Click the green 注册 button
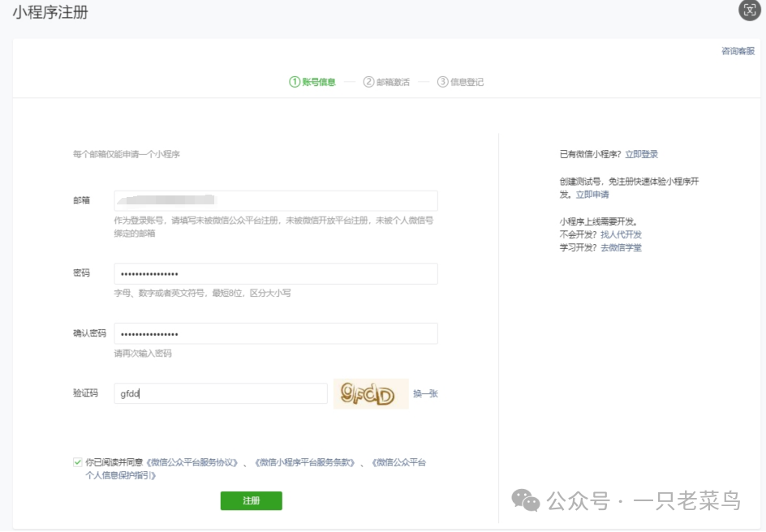 [x=251, y=500]
